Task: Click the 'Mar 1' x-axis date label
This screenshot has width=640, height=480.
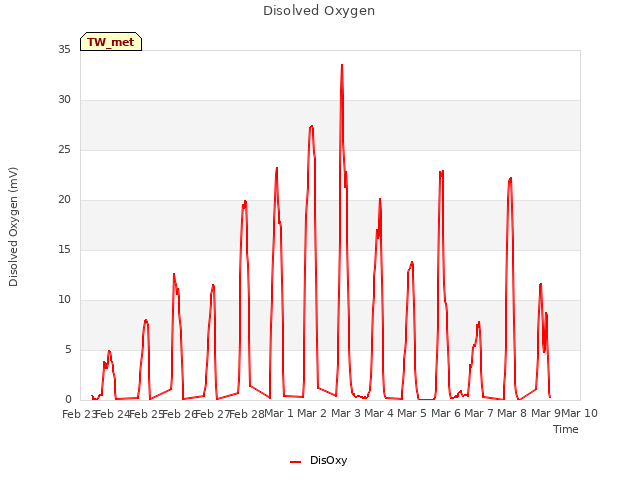Action: pos(279,413)
